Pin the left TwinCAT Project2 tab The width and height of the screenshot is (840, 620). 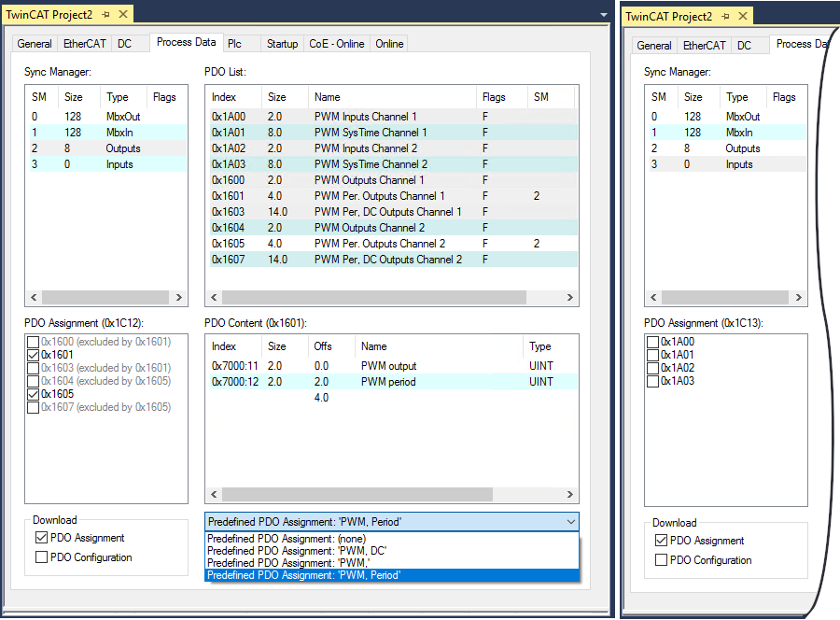[x=106, y=14]
